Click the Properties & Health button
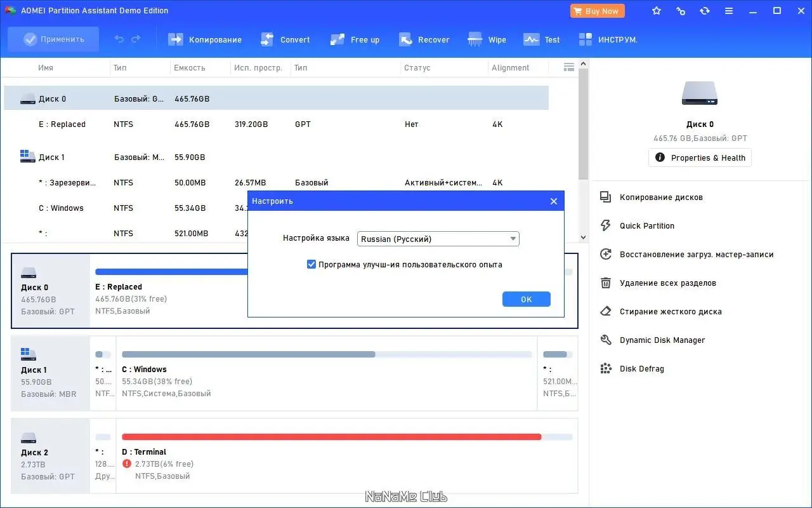812x508 pixels. click(700, 157)
